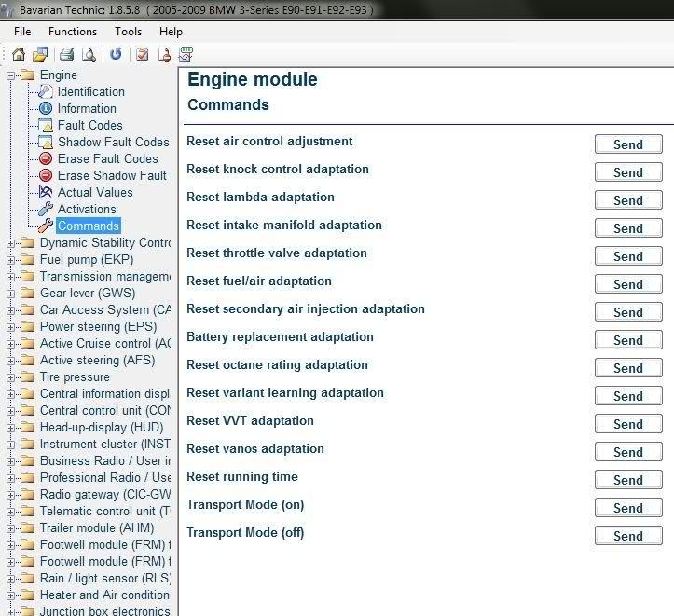
Task: Click the Activations wrench icon
Action: point(46,209)
